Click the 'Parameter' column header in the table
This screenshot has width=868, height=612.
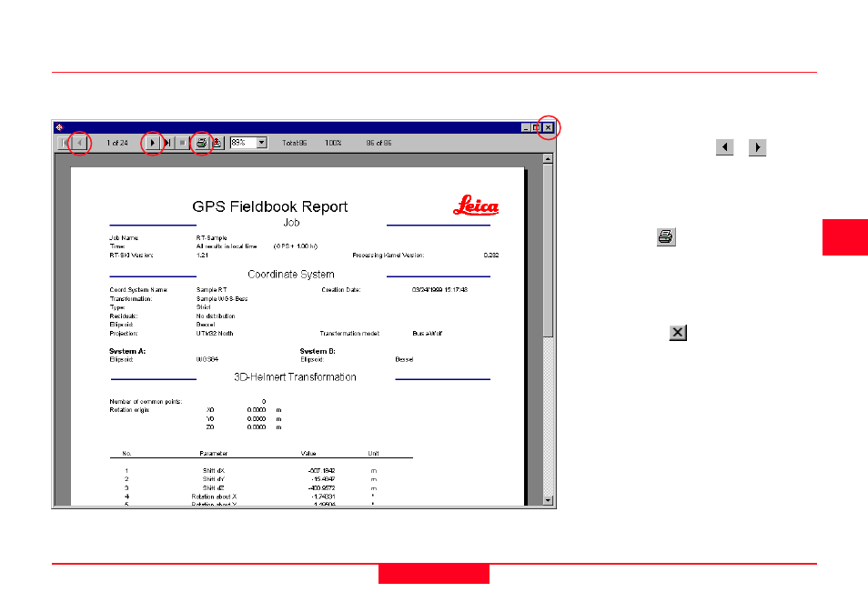pyautogui.click(x=214, y=453)
